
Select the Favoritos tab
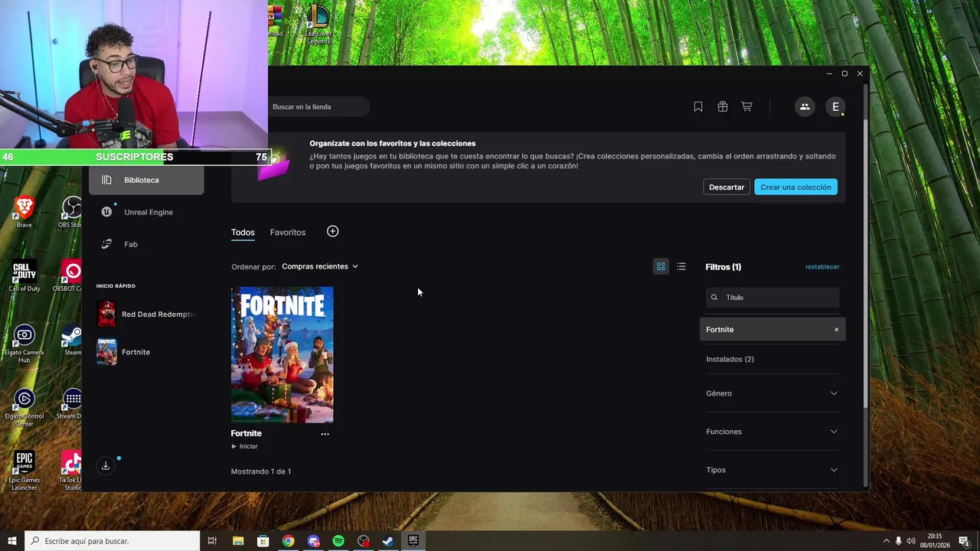tap(287, 233)
